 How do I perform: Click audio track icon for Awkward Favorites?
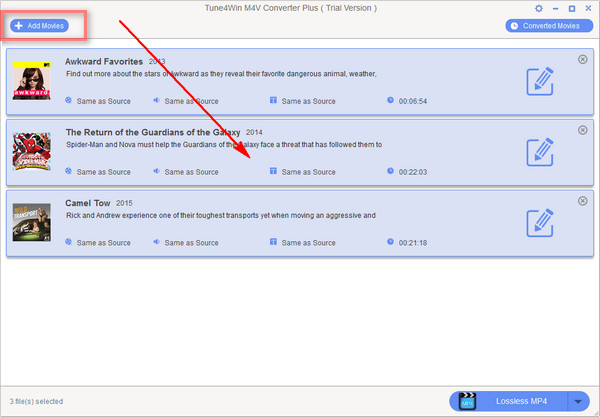157,100
